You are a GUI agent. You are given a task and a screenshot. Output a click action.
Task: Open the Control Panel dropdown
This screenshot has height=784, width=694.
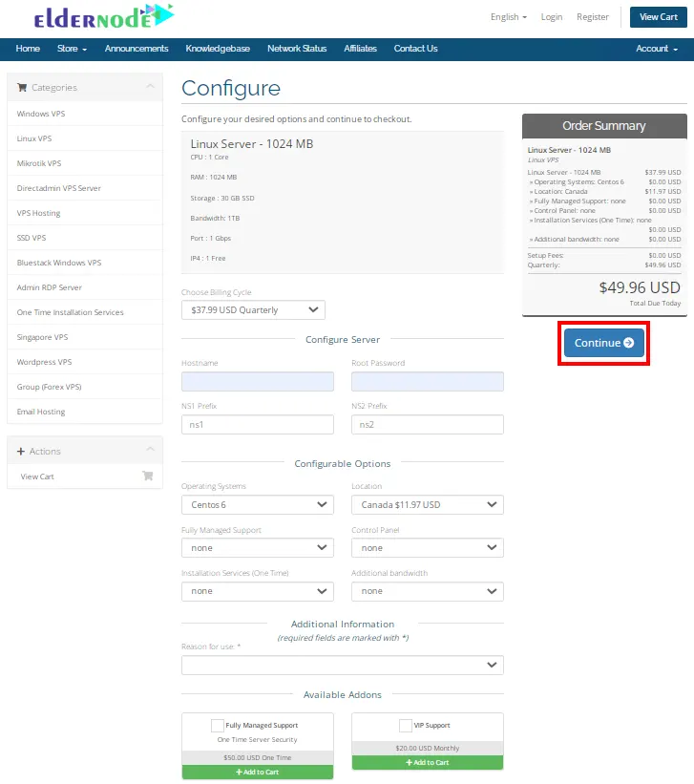(x=428, y=548)
